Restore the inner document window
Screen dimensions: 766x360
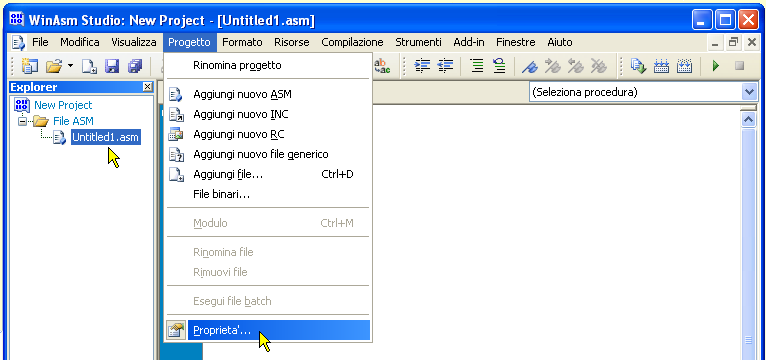(734, 43)
